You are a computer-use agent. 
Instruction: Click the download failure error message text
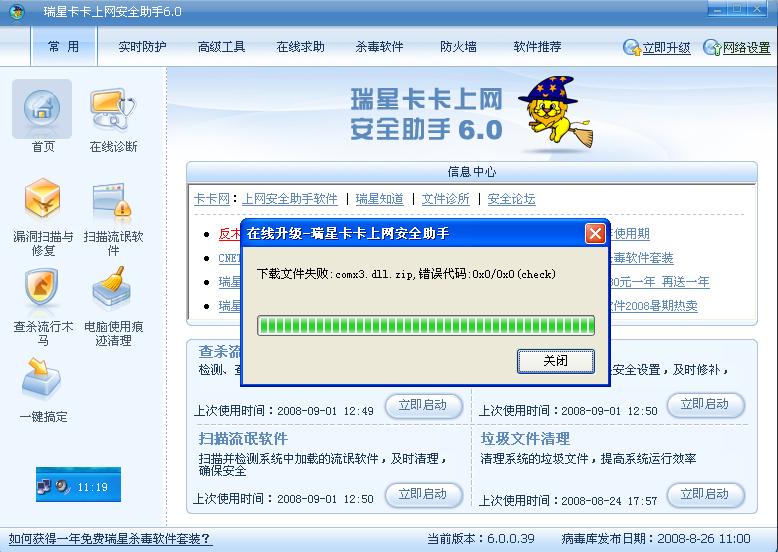click(406, 274)
